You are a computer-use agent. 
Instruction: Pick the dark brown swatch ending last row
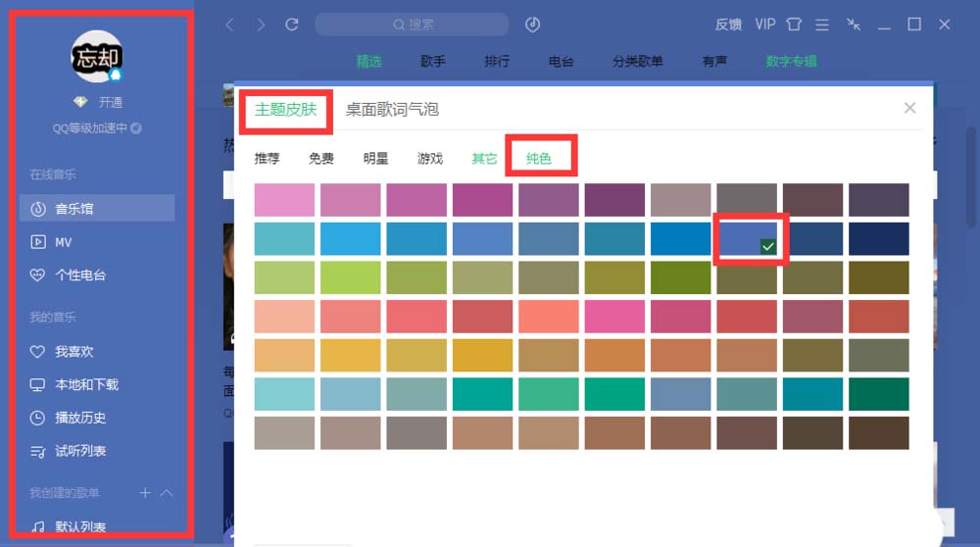879,432
